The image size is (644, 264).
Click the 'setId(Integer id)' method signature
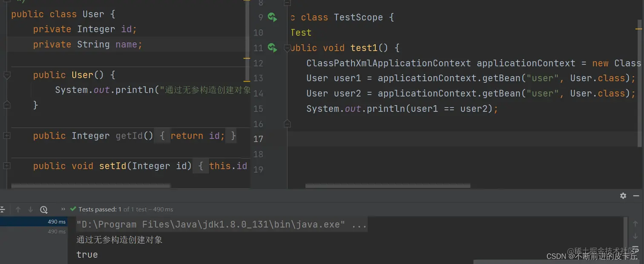point(146,166)
